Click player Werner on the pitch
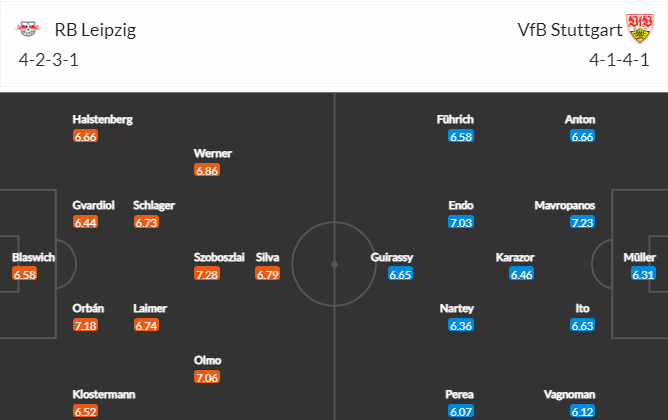This screenshot has width=668, height=420. 213,153
